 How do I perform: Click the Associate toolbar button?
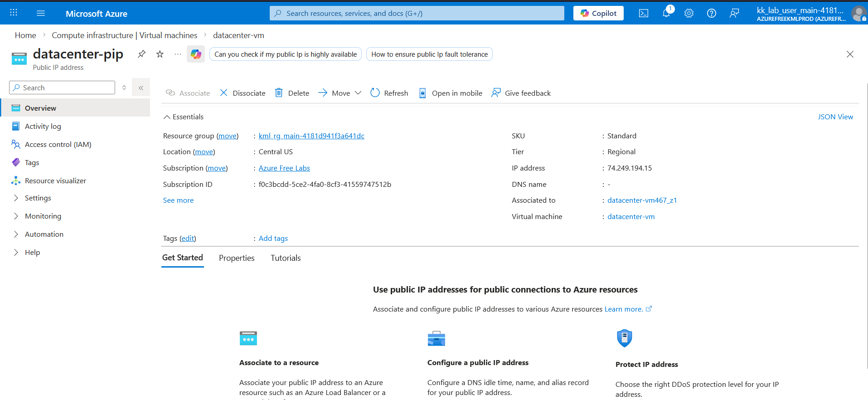point(188,93)
